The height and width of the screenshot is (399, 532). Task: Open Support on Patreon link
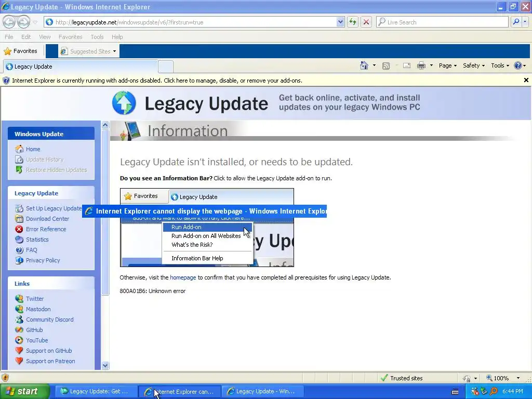50,361
